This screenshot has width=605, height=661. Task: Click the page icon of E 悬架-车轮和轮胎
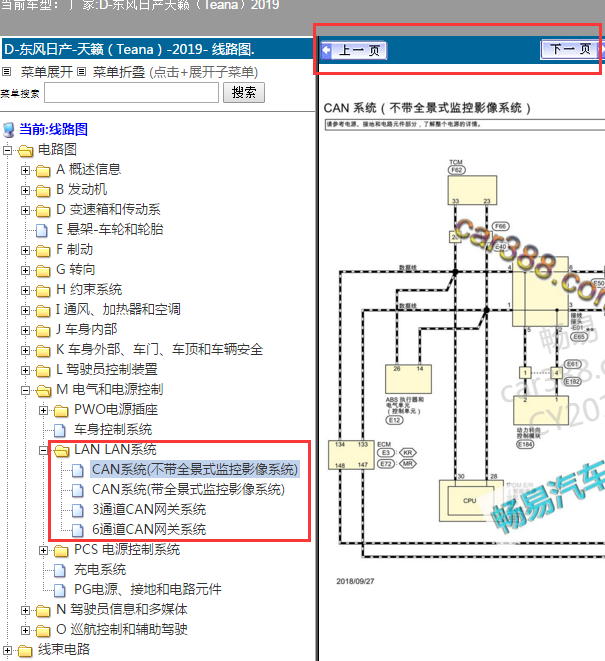click(42, 230)
